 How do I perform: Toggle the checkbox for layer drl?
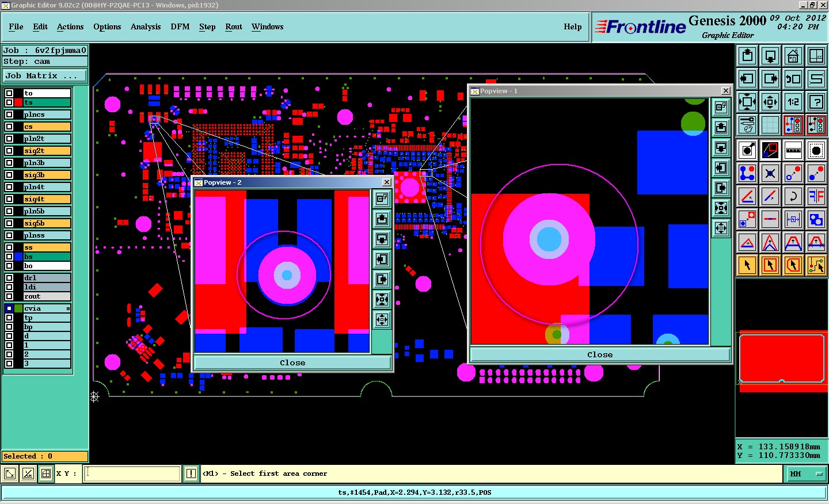point(9,278)
